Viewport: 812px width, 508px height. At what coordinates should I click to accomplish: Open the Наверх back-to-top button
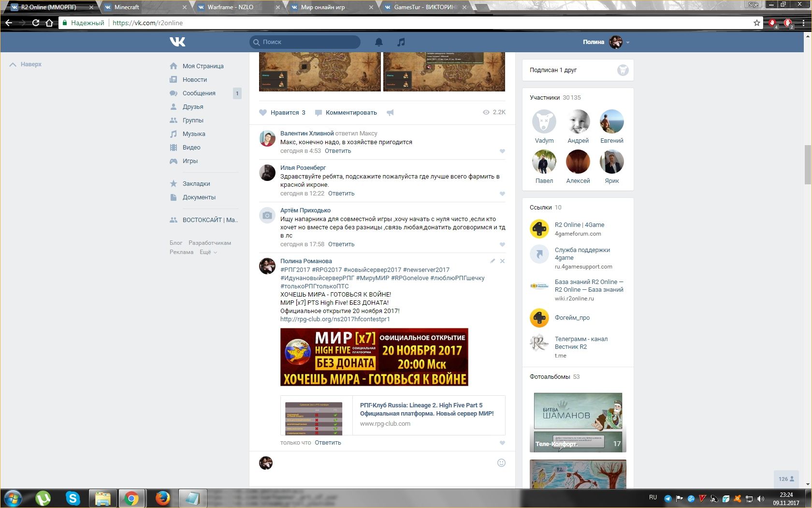coord(26,64)
